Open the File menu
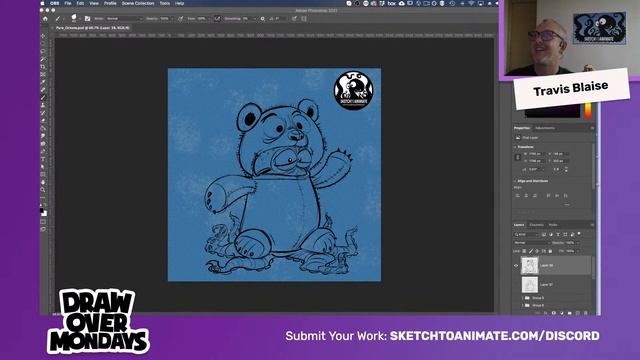Screen dimensions: 640x360 tap(68, 3)
